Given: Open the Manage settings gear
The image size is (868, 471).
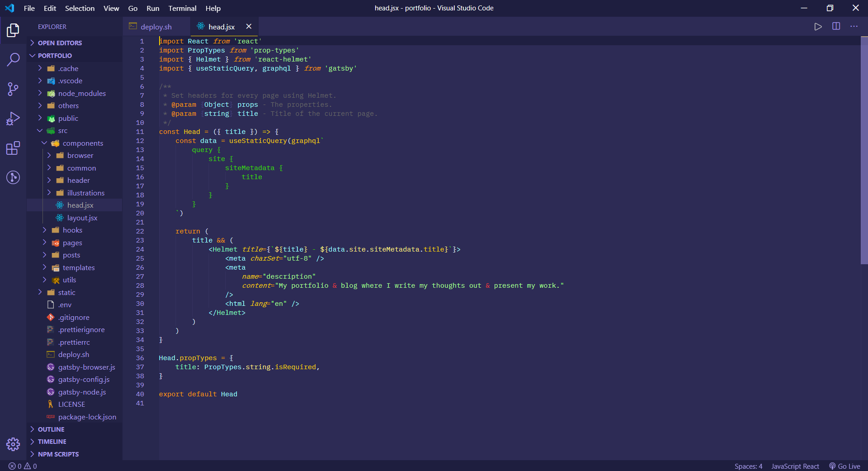Looking at the screenshot, I should (x=13, y=444).
